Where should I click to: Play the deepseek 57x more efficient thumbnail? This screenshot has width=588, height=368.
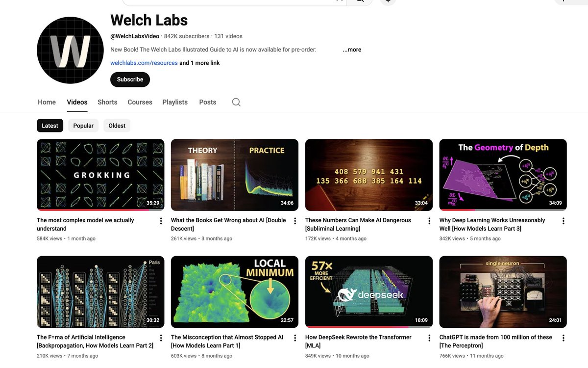pos(369,292)
